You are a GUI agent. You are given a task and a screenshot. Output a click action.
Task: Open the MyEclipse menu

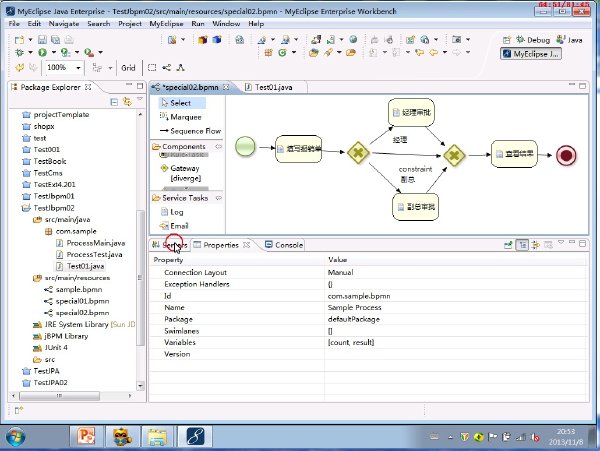[166, 24]
